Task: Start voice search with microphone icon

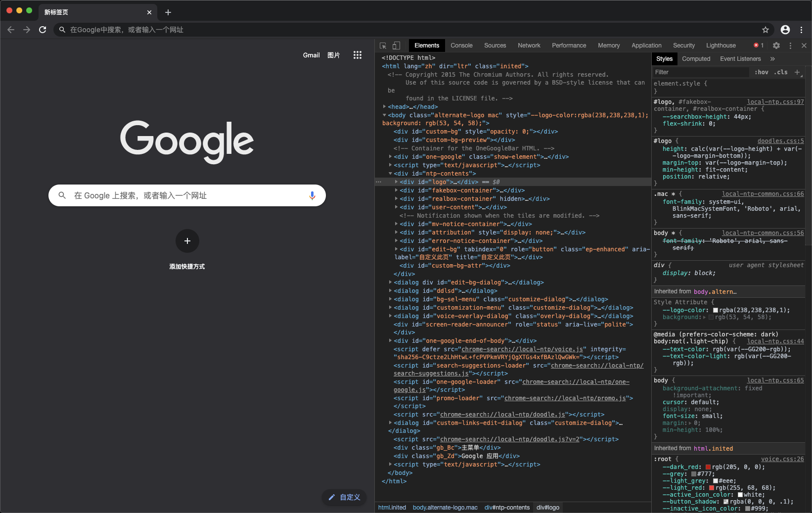Action: (312, 195)
